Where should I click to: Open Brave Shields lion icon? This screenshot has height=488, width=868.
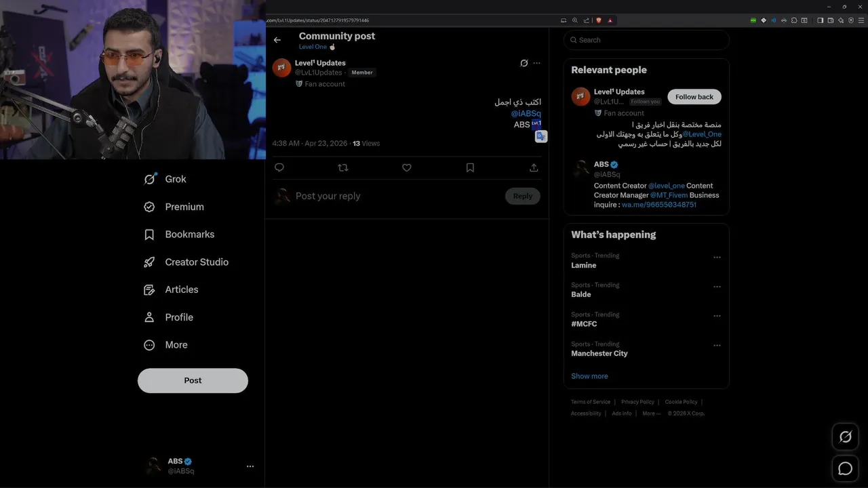(599, 20)
